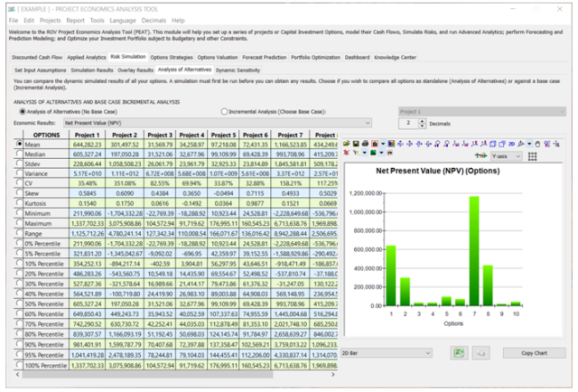The width and height of the screenshot is (578, 392).
Task: Open the Language menu
Action: pos(123,20)
